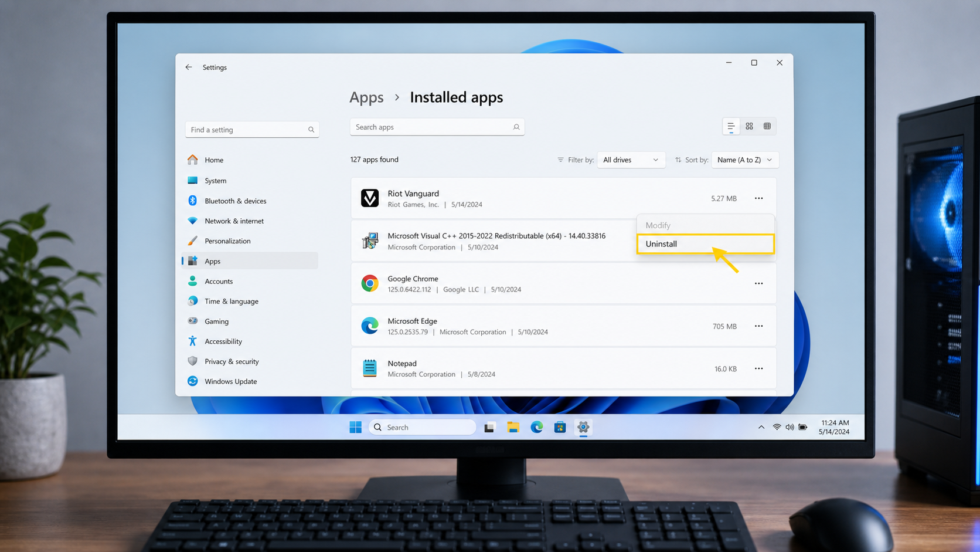Show hidden system tray icons
The image size is (980, 552).
pyautogui.click(x=761, y=427)
